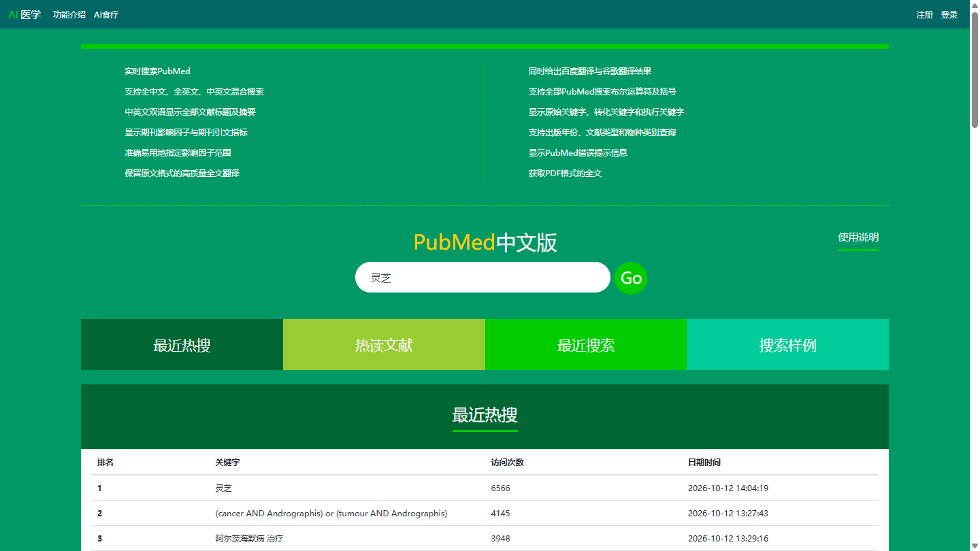The image size is (980, 551).
Task: Click the PubMed中文版 heading
Action: [x=485, y=243]
